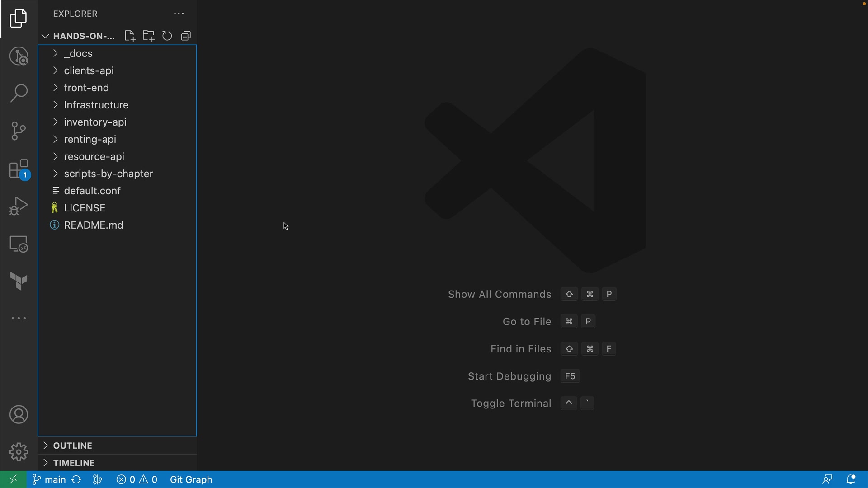Open the Terraform extension view

19,282
